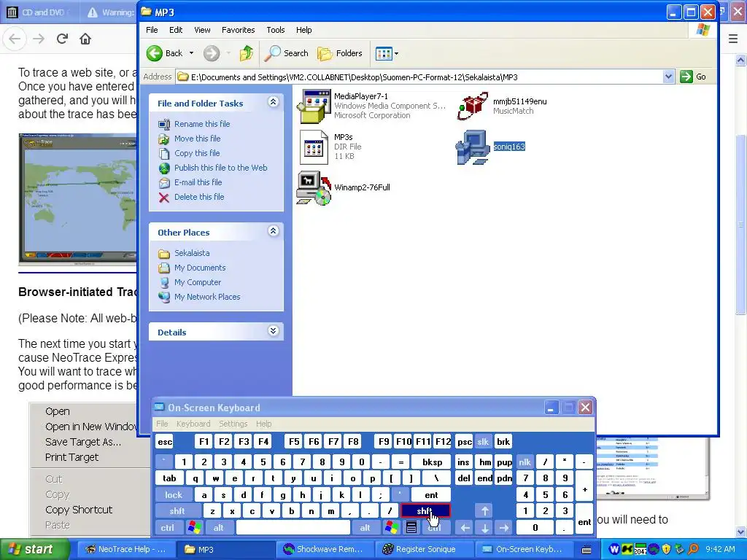Click the right arrow key
Image resolution: width=747 pixels, height=560 pixels.
pyautogui.click(x=504, y=528)
